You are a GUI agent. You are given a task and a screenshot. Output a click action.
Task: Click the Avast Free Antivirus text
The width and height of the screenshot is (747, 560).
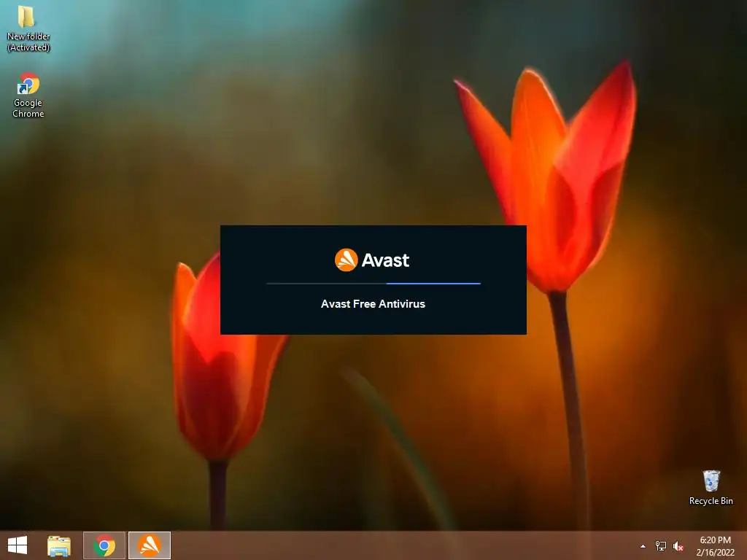click(373, 304)
